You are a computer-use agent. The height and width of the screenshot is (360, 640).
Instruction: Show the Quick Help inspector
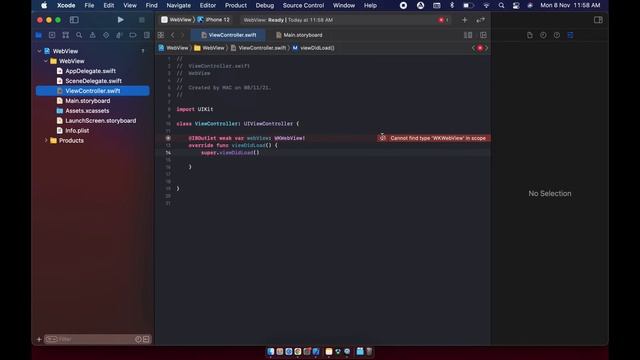click(557, 35)
